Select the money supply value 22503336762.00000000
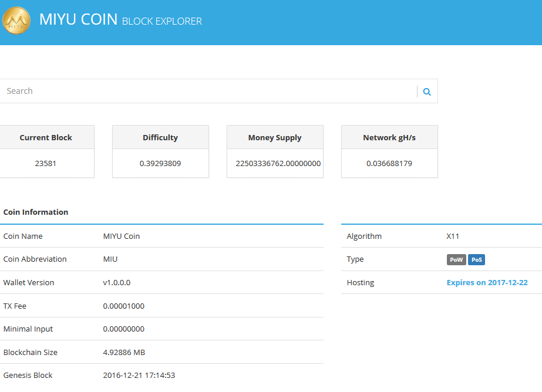Image resolution: width=542 pixels, height=392 pixels. [278, 163]
